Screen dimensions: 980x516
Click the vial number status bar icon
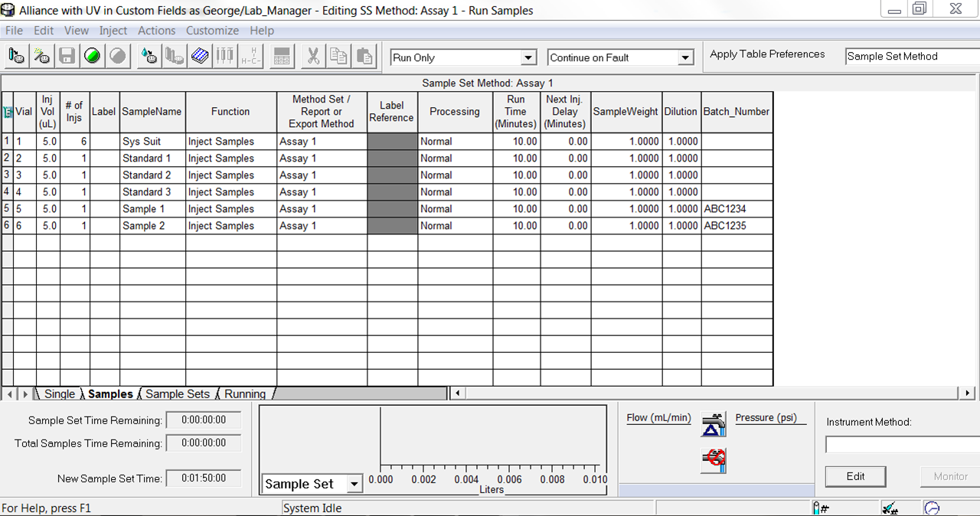click(x=821, y=508)
